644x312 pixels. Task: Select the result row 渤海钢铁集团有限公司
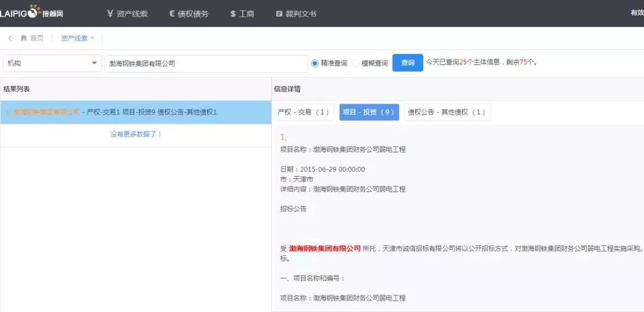pyautogui.click(x=135, y=112)
